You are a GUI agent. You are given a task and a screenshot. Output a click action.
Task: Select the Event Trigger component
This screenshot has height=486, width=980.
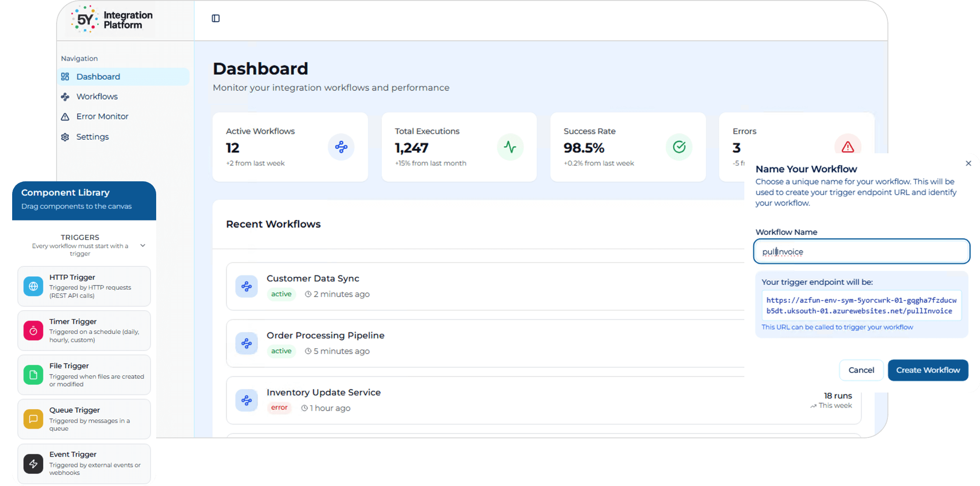coord(84,464)
